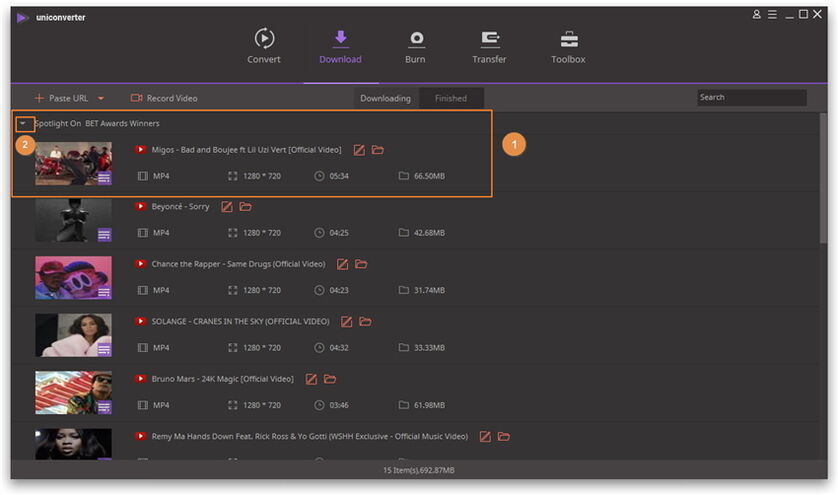Image resolution: width=838 pixels, height=495 pixels.
Task: Click the Migos Bad and Boujee thumbnail
Action: [x=74, y=163]
